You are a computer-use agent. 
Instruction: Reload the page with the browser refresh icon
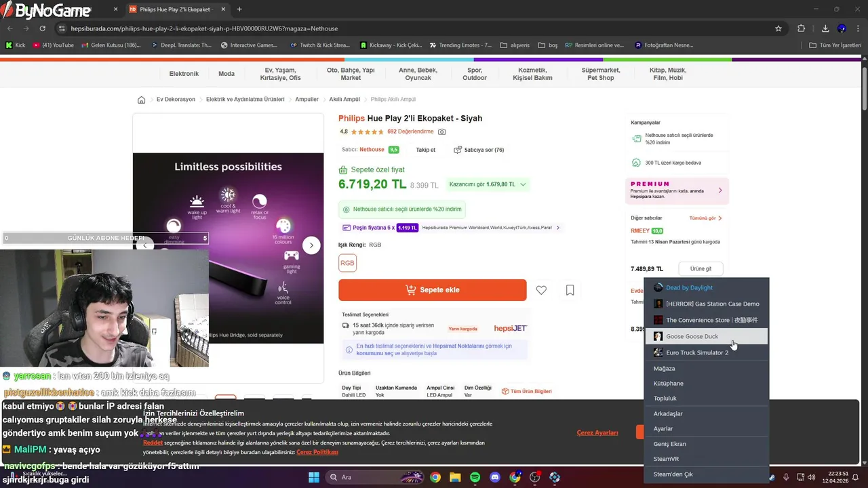click(42, 28)
